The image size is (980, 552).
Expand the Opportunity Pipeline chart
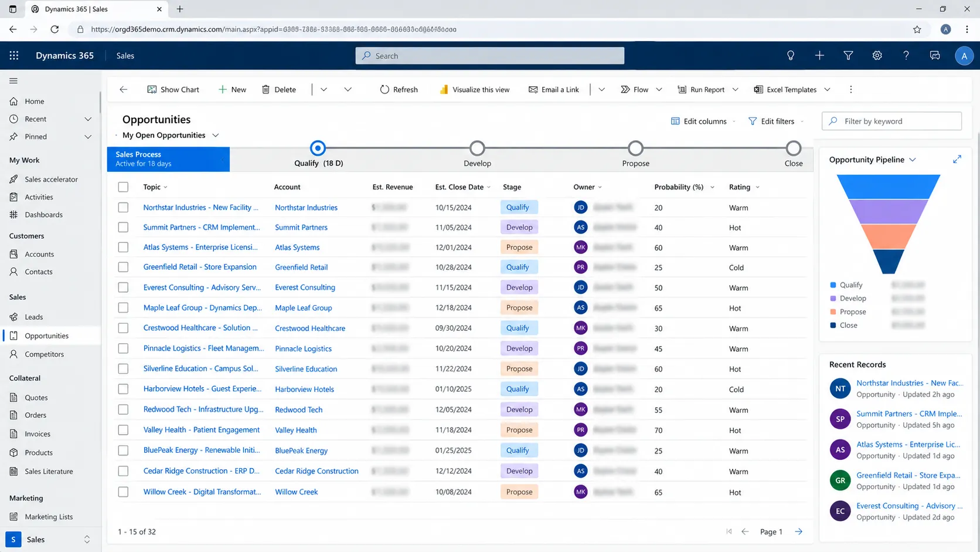(957, 160)
